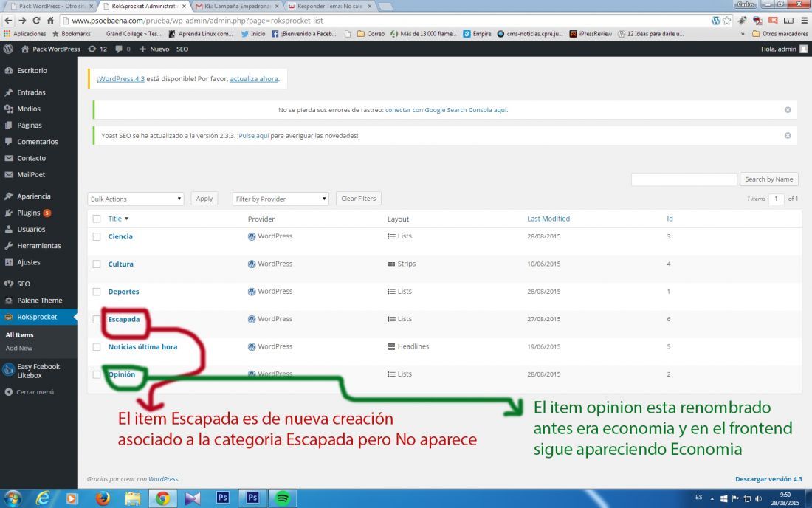The width and height of the screenshot is (812, 508).
Task: Click the browser forward arrow
Action: point(22,21)
